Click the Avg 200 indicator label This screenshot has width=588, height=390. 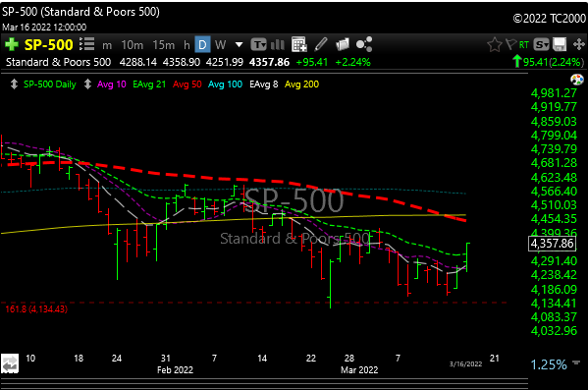click(302, 84)
